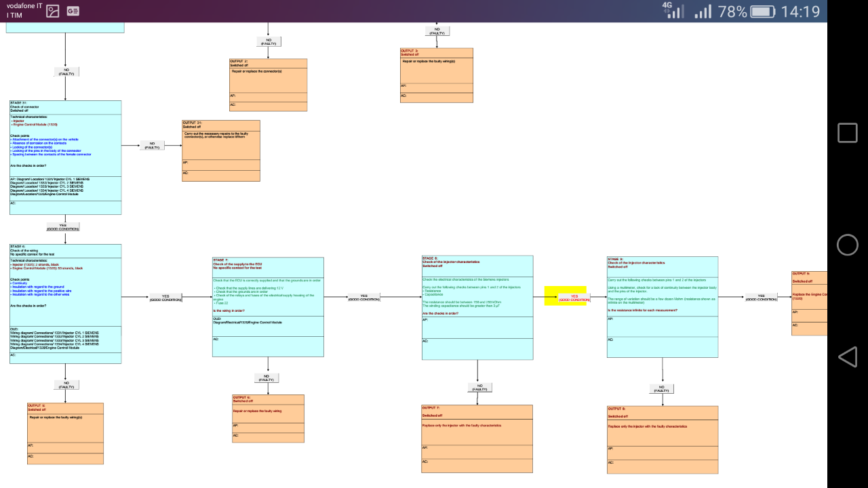Image resolution: width=868 pixels, height=488 pixels.
Task: Click OUTPUT 7 Replace only the injector box
Action: click(477, 439)
